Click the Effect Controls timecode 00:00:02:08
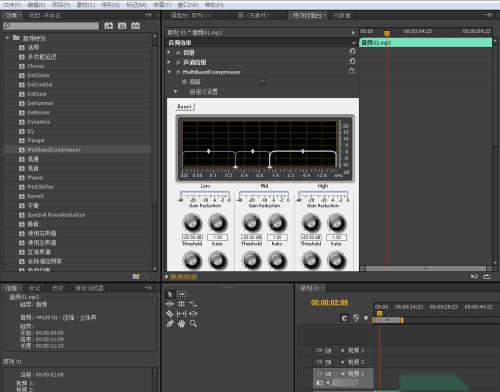500x392 pixels. (184, 277)
